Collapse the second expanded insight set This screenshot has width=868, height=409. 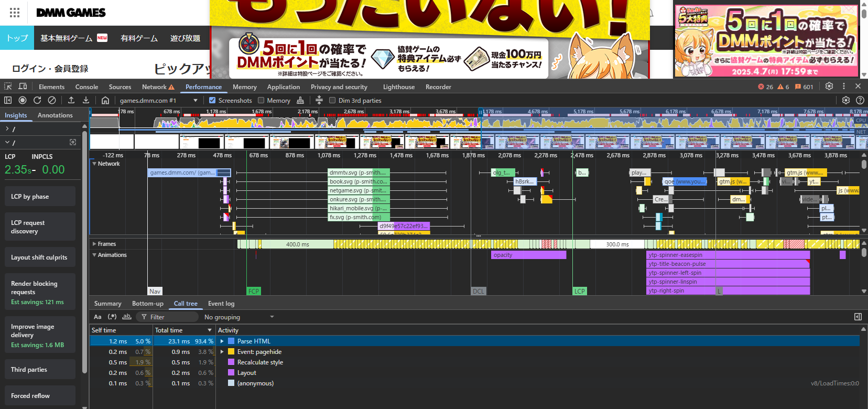7,142
